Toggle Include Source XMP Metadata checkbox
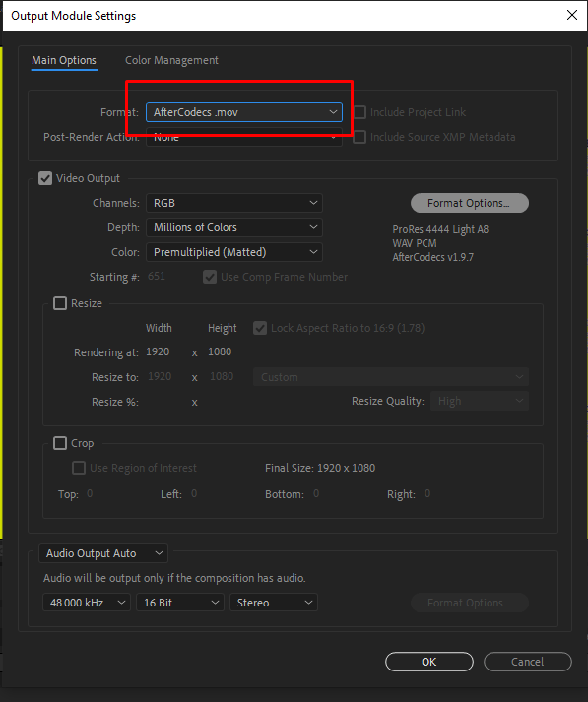588x702 pixels. tap(359, 137)
